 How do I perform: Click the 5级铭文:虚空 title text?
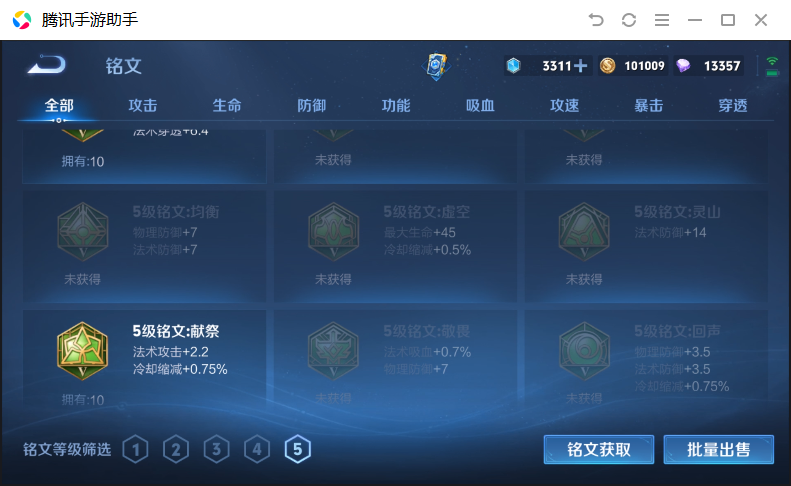427,211
